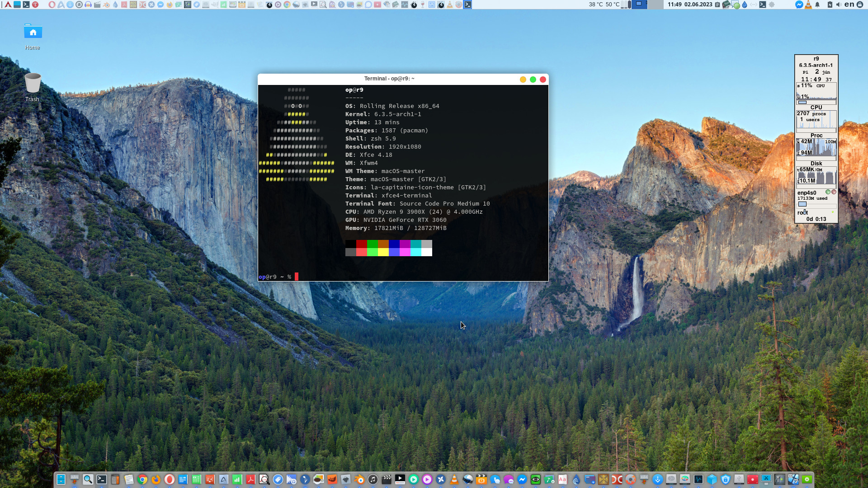
Task: Open the magnifier search app in the dock
Action: 88,479
